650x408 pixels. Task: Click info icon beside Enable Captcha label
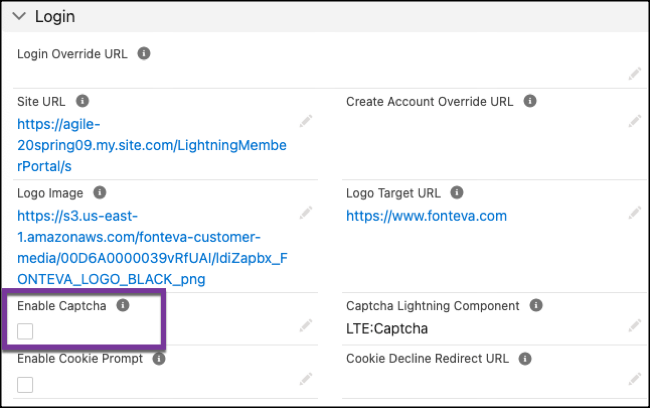click(x=123, y=305)
